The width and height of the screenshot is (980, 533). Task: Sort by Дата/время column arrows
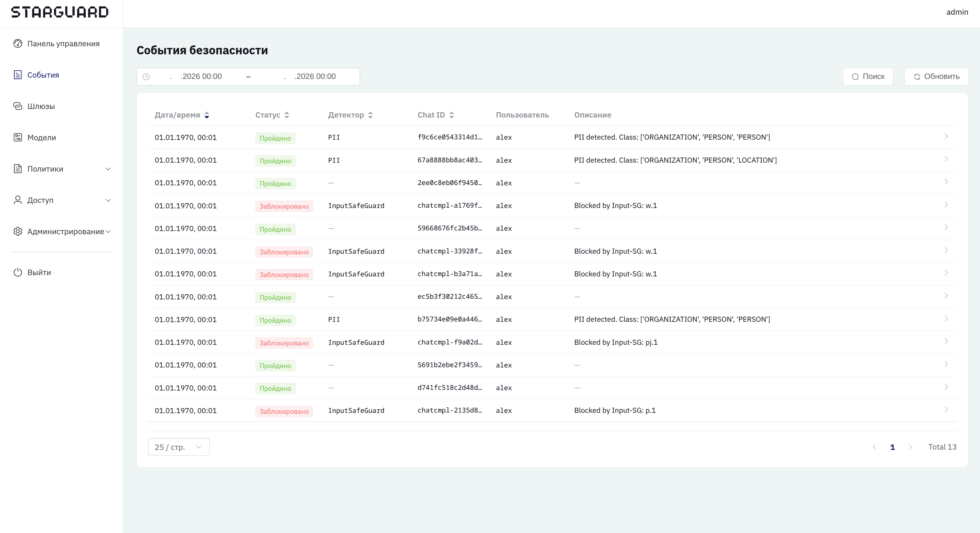pyautogui.click(x=206, y=115)
